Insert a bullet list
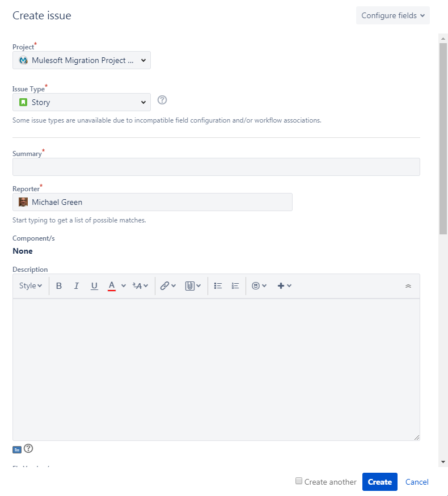 click(x=218, y=286)
